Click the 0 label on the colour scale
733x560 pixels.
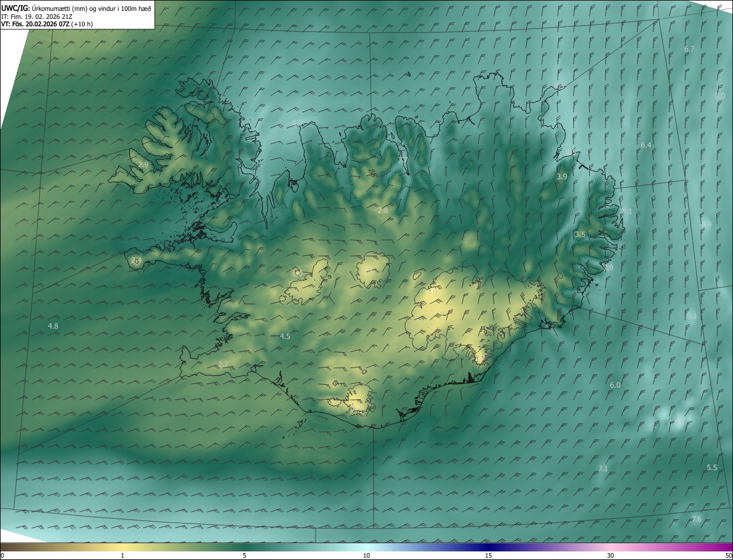point(2,555)
